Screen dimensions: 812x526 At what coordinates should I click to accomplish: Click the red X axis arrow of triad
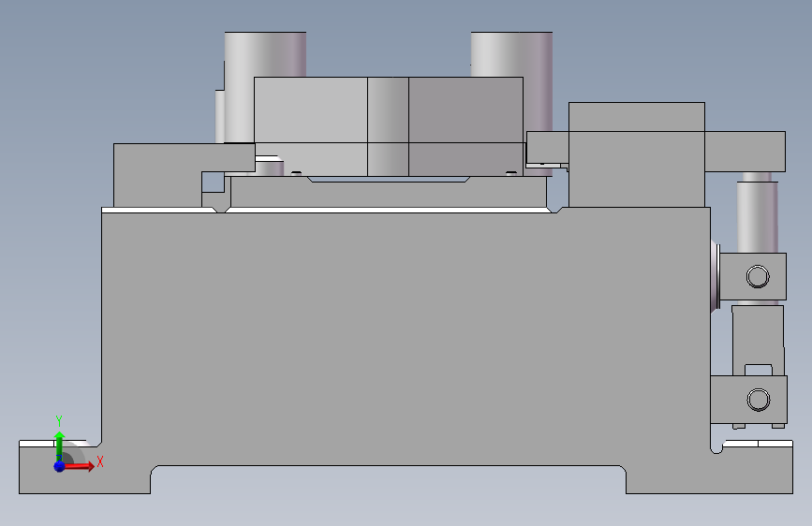coord(78,466)
